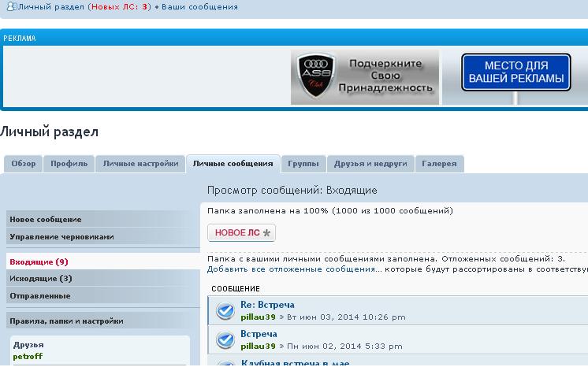The image size is (588, 367).
Task: Go to the Друзья и недруги tab
Action: point(370,164)
